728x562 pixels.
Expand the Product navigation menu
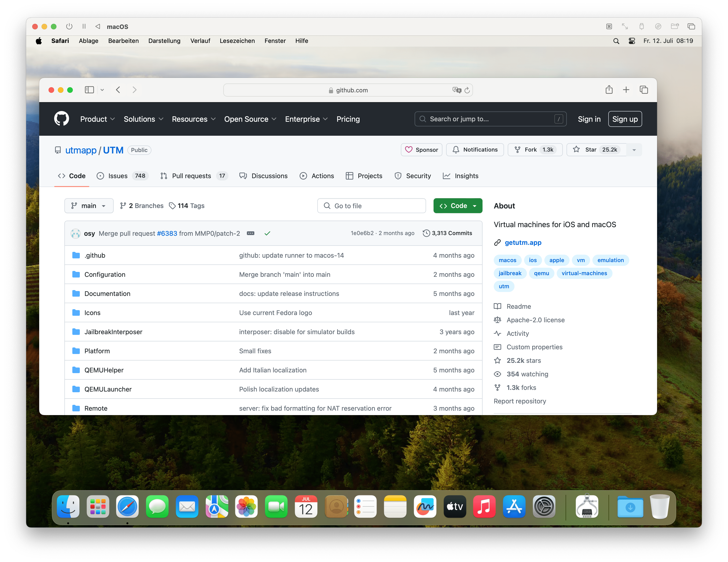[97, 119]
